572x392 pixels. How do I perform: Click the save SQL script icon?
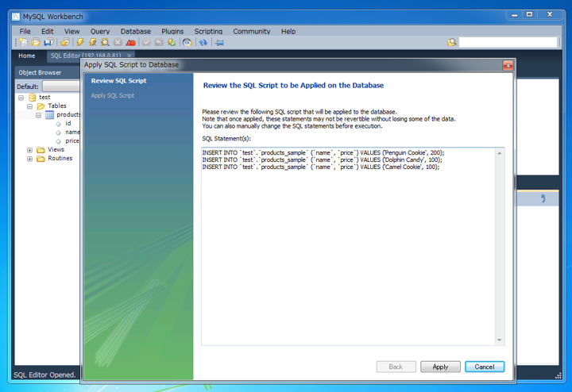(x=48, y=42)
